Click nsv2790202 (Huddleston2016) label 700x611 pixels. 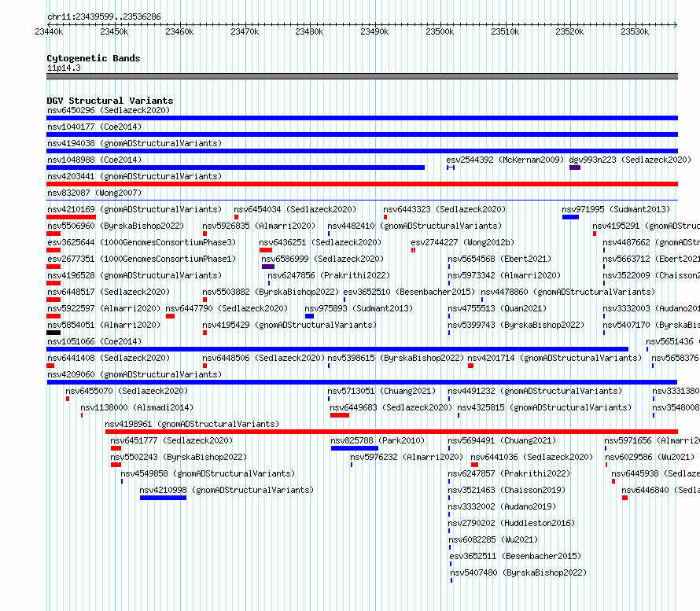511,523
